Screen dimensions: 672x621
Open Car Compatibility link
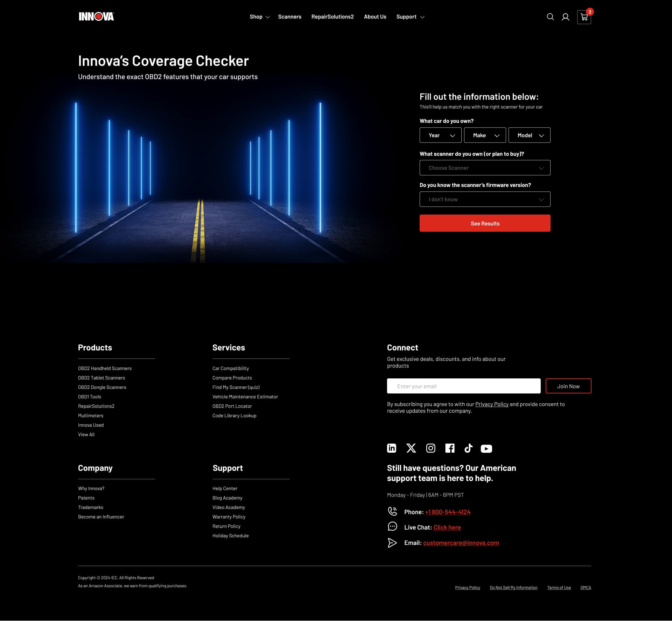[231, 368]
